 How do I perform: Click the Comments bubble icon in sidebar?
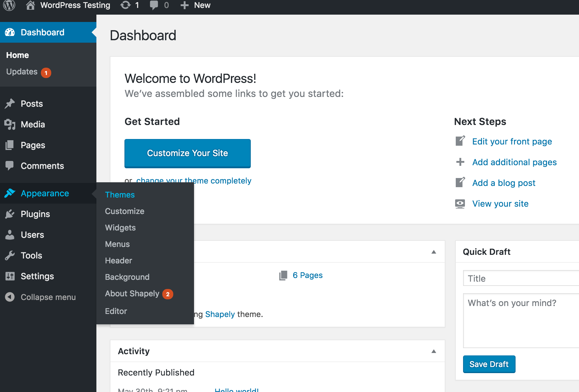coord(10,166)
